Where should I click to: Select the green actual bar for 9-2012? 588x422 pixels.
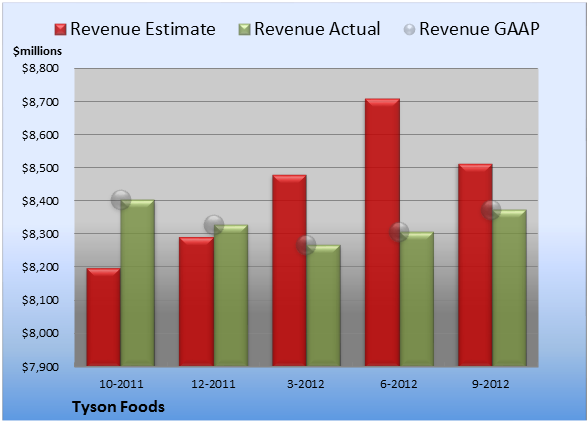[509, 288]
